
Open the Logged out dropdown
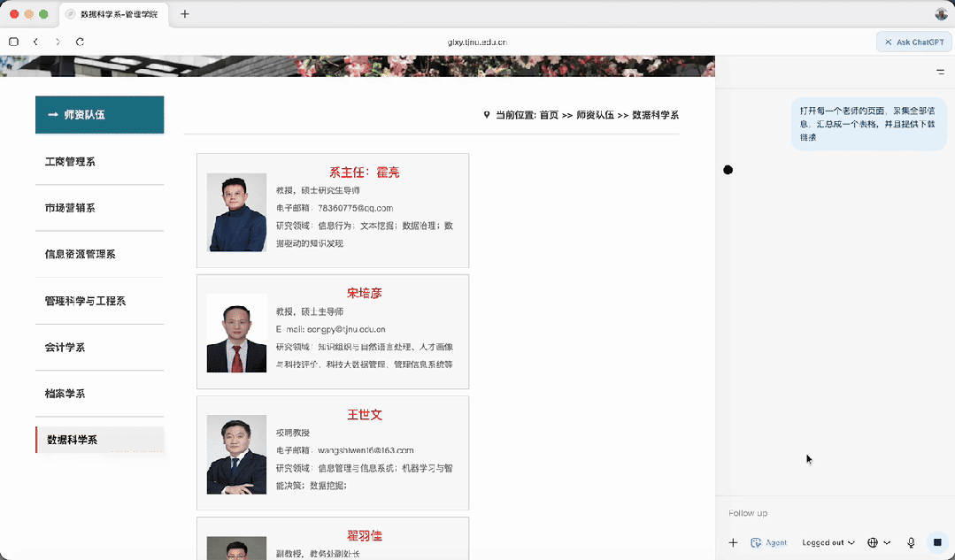828,542
